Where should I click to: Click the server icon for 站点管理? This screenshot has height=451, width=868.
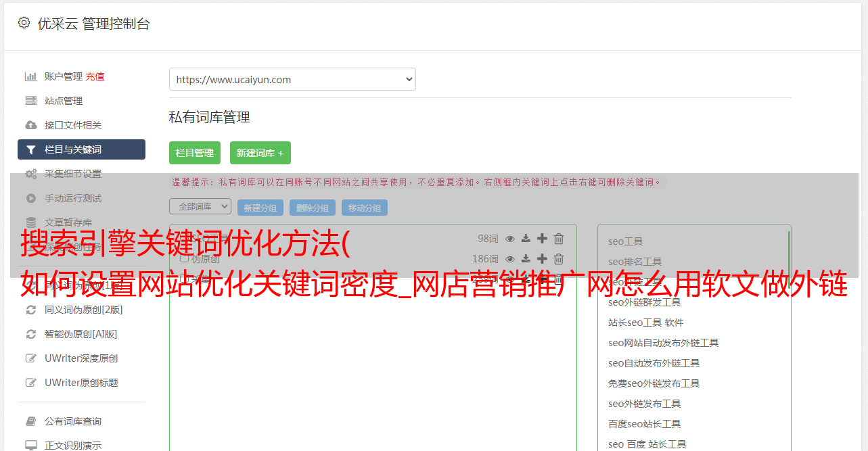31,101
